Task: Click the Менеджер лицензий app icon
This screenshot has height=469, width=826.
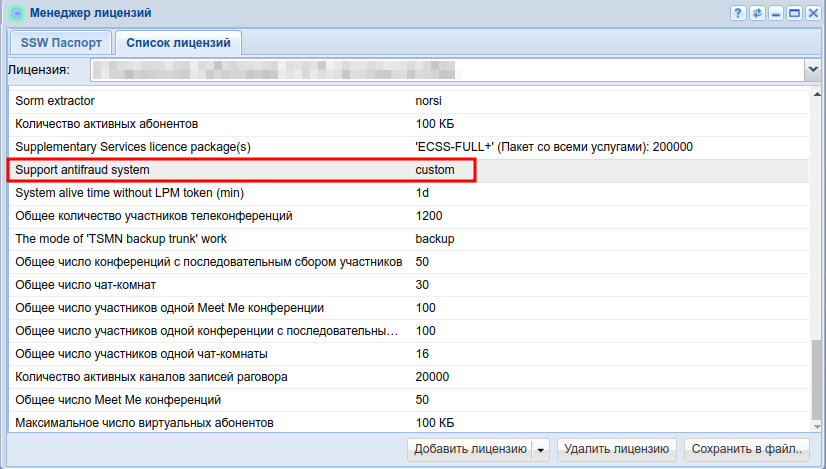Action: (x=15, y=13)
